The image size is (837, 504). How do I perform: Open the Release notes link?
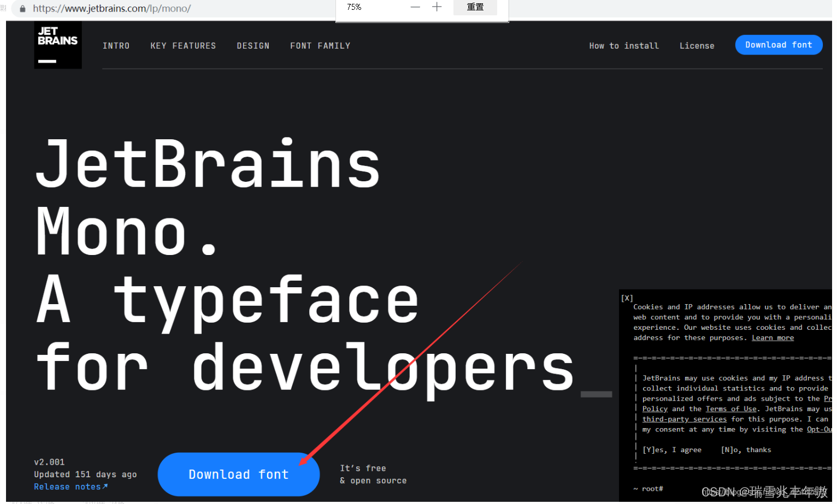click(70, 487)
